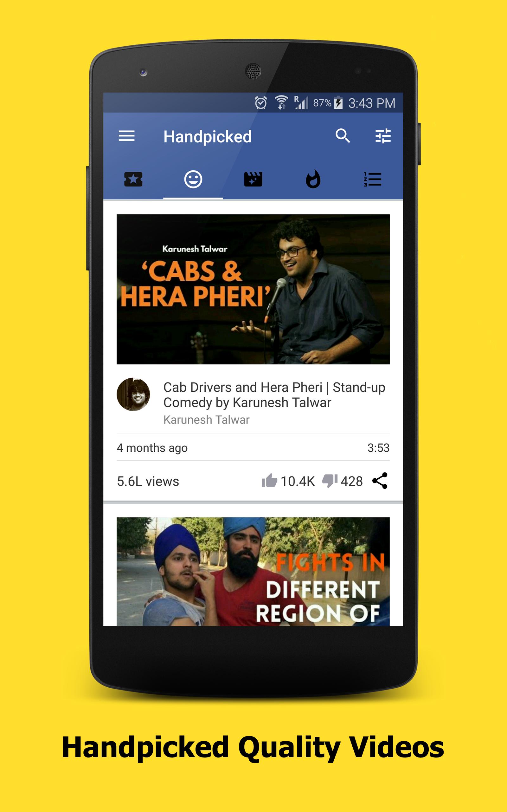Viewport: 507px width, 812px height.
Task: Like the video with thumbs up
Action: [x=269, y=481]
